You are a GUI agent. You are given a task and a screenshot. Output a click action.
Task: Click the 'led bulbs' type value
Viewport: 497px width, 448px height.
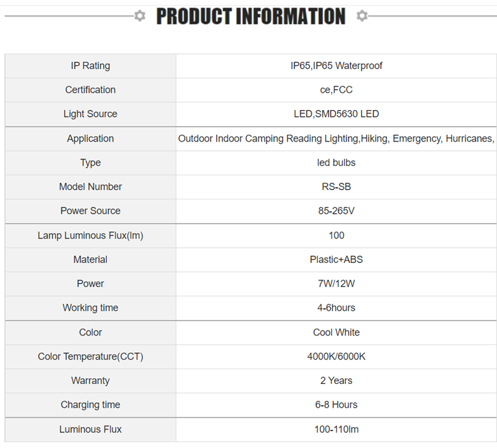point(336,163)
